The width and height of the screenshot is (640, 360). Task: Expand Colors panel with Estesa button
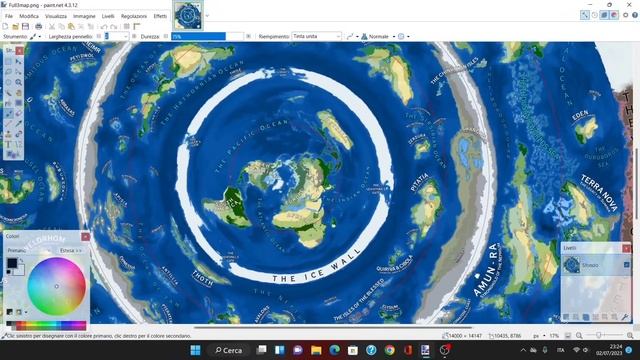tap(71, 250)
